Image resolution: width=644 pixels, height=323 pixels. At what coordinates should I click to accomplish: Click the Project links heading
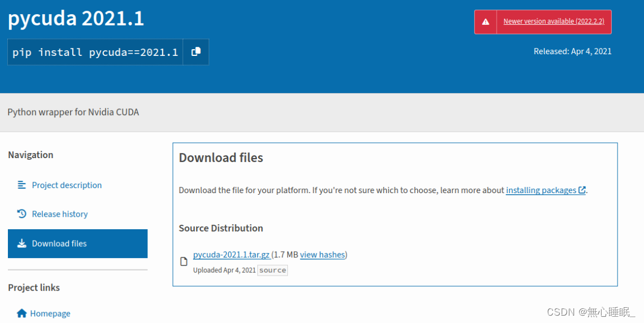tap(34, 287)
